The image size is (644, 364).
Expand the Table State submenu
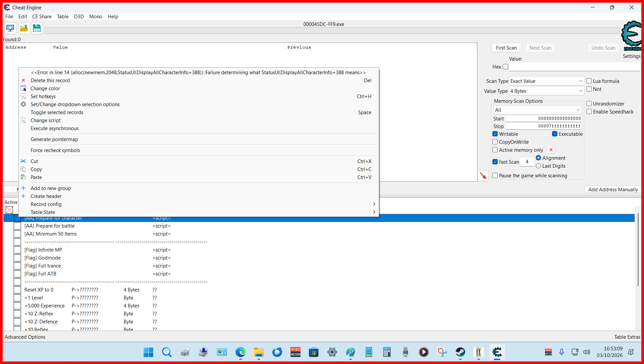199,212
